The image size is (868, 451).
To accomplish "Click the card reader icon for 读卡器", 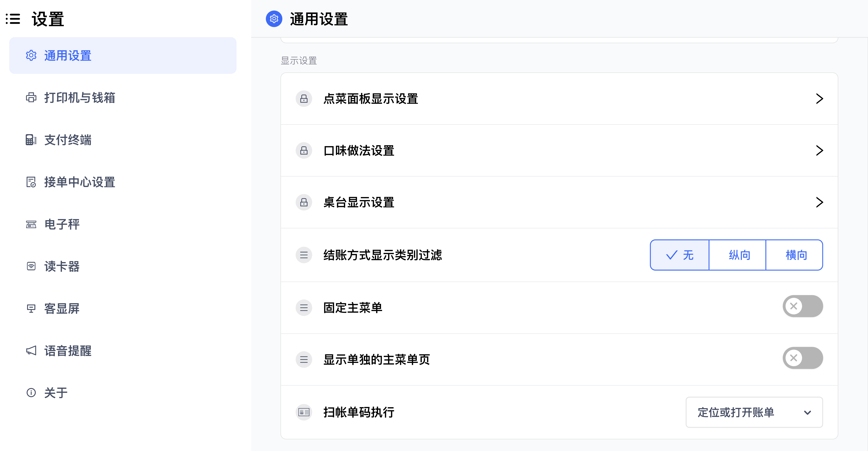I will tap(31, 266).
